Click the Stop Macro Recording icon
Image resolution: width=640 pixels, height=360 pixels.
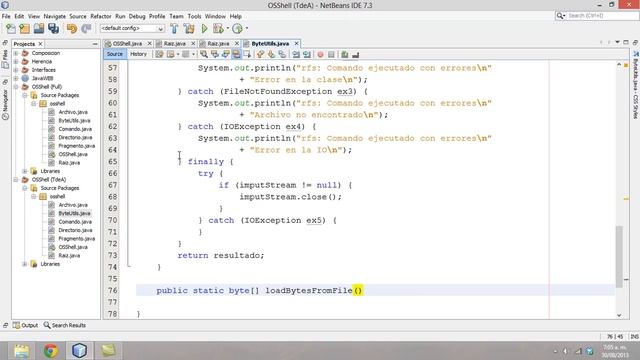pos(331,54)
